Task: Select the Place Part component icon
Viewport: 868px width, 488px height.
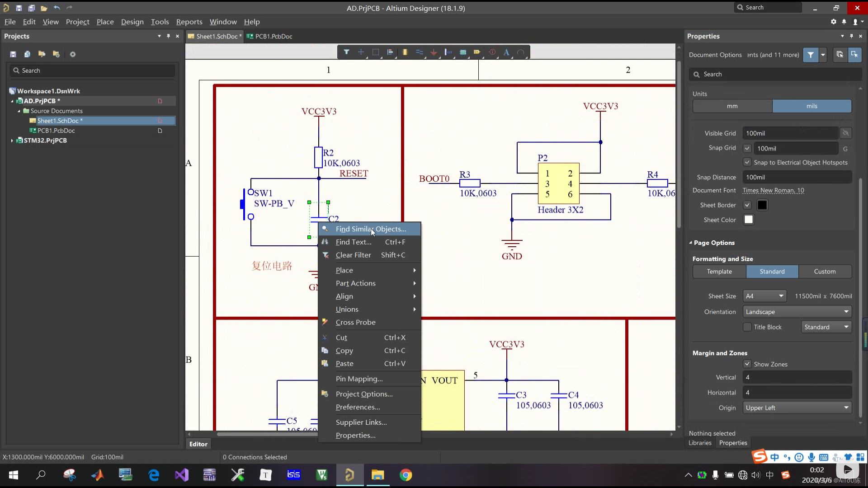Action: (x=405, y=52)
